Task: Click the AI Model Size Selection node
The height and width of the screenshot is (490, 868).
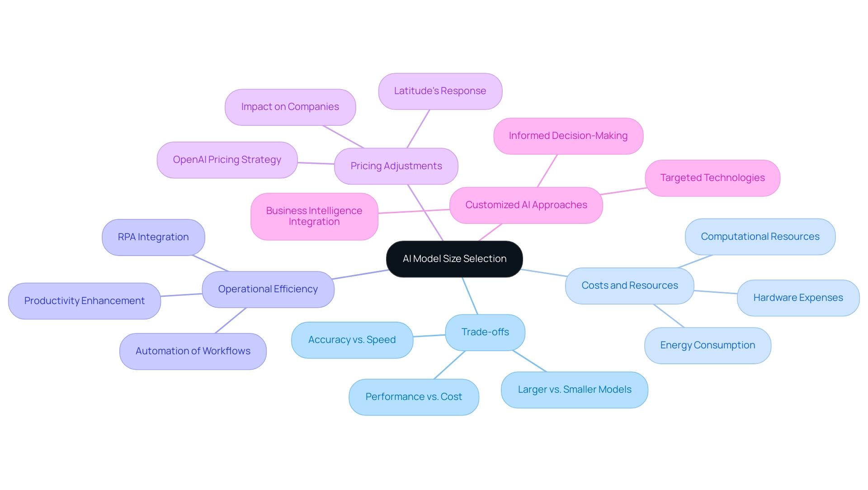Action: [455, 258]
